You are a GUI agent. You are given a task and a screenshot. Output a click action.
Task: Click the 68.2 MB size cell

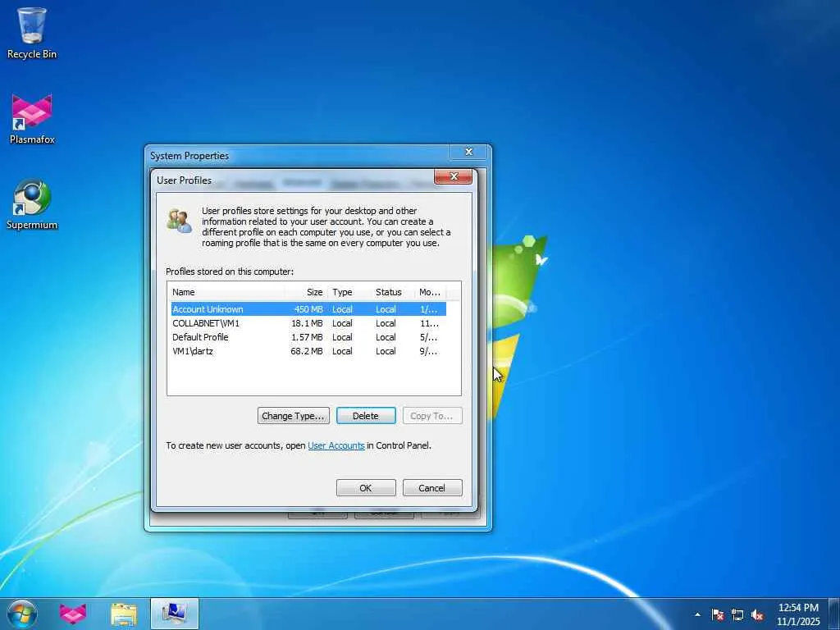pos(307,351)
